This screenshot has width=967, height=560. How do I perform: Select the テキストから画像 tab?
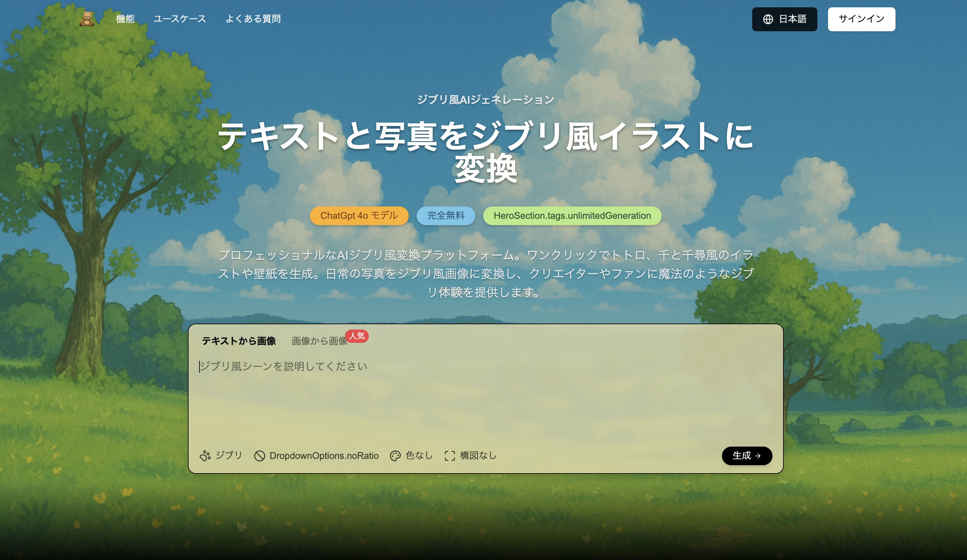click(x=239, y=341)
